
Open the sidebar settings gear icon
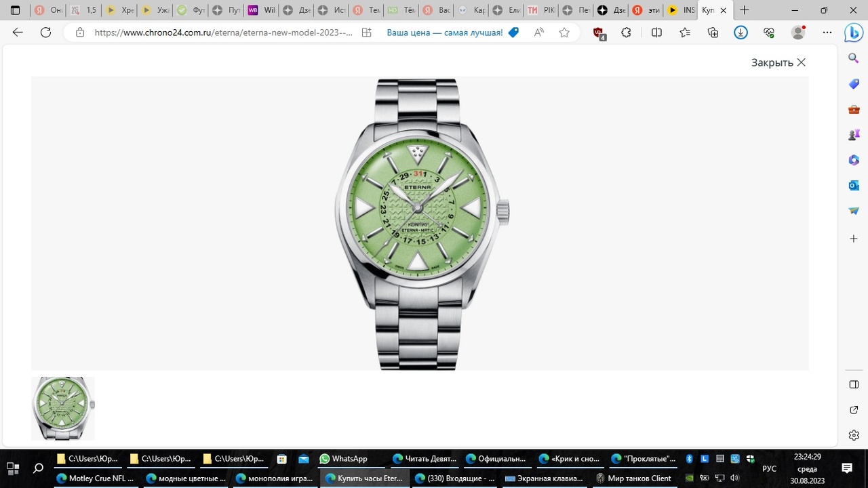pos(854,435)
